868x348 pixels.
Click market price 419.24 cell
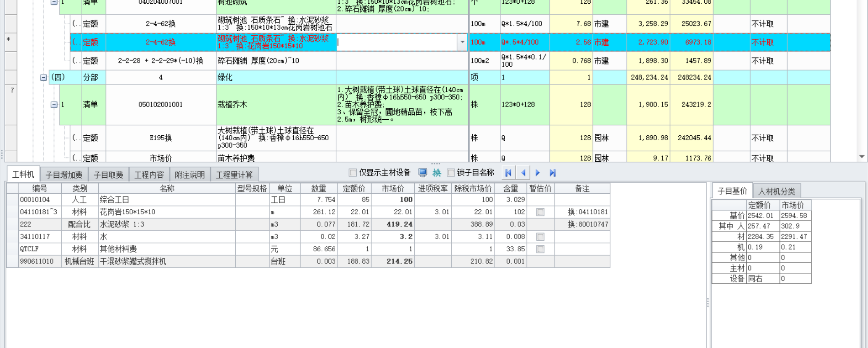pyautogui.click(x=393, y=225)
